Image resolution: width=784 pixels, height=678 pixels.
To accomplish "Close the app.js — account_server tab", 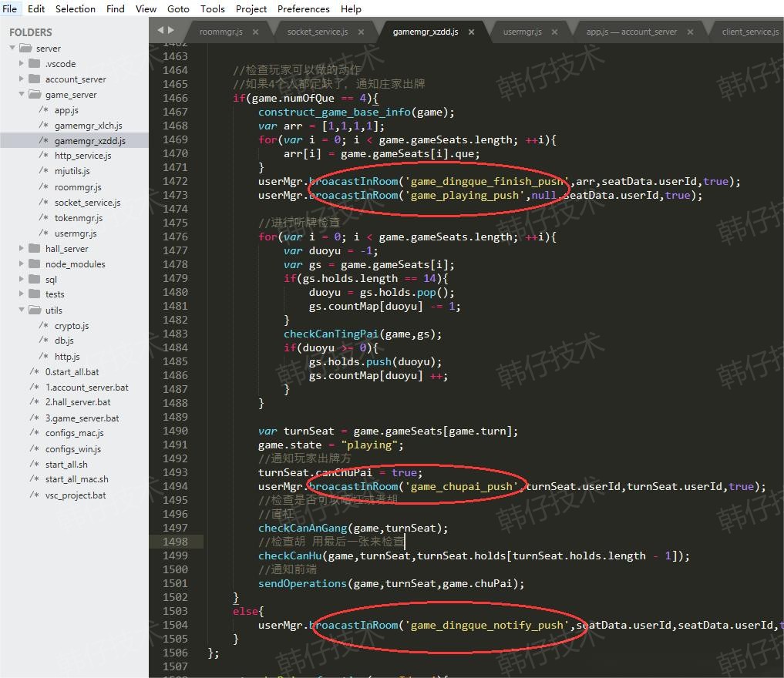I will [x=690, y=32].
